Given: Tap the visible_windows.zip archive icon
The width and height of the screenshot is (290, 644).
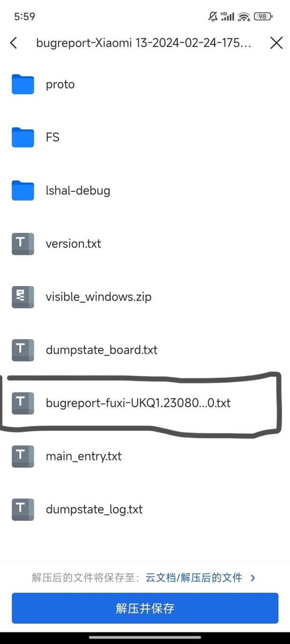Looking at the screenshot, I should 23,297.
